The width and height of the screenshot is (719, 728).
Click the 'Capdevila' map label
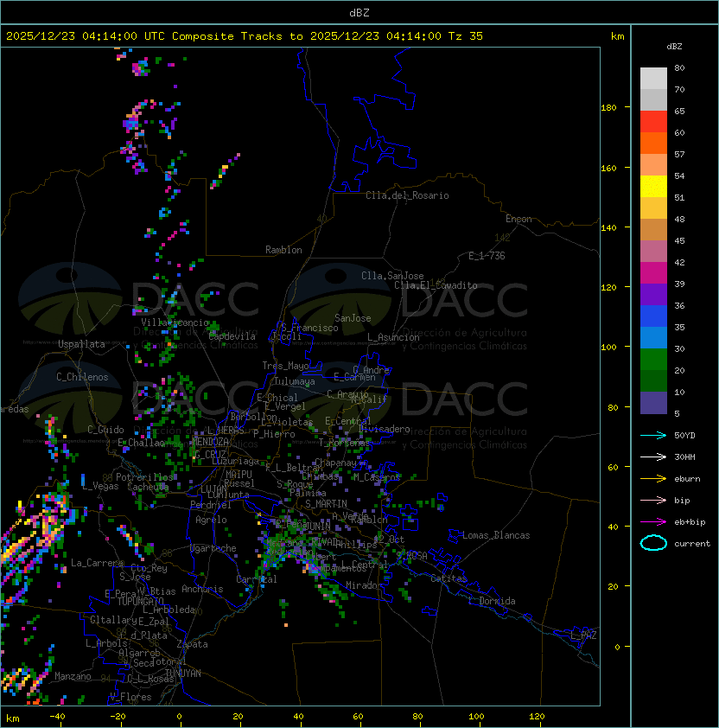[232, 336]
